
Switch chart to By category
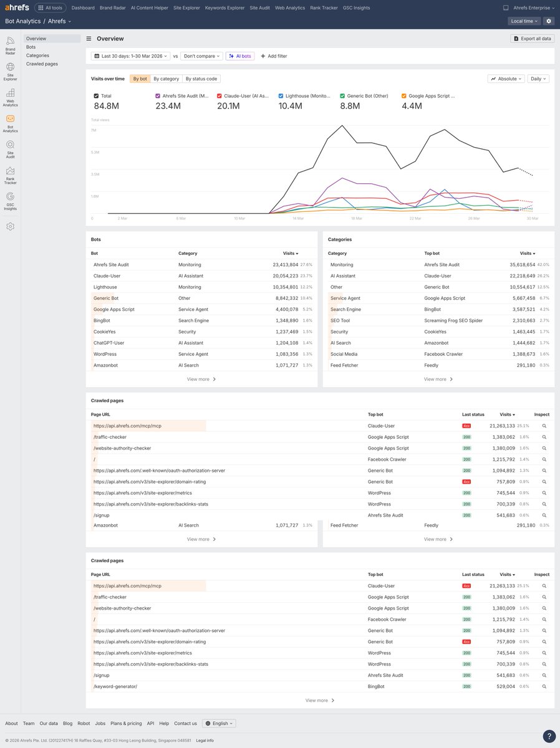(x=167, y=79)
